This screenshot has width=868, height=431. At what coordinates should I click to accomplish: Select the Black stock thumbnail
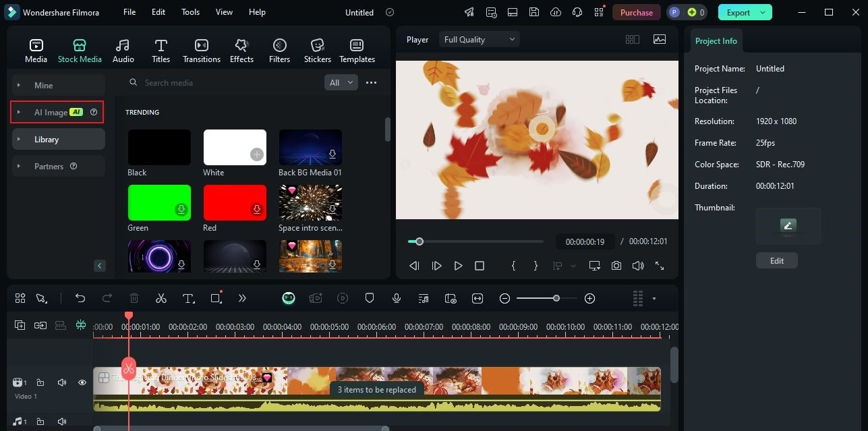159,147
